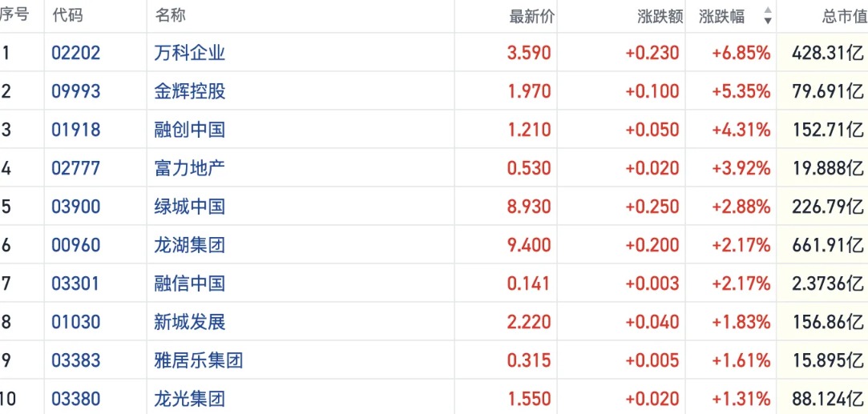868x414 pixels.
Task: Select the 雅居乐集团 stock name
Action: (x=199, y=360)
